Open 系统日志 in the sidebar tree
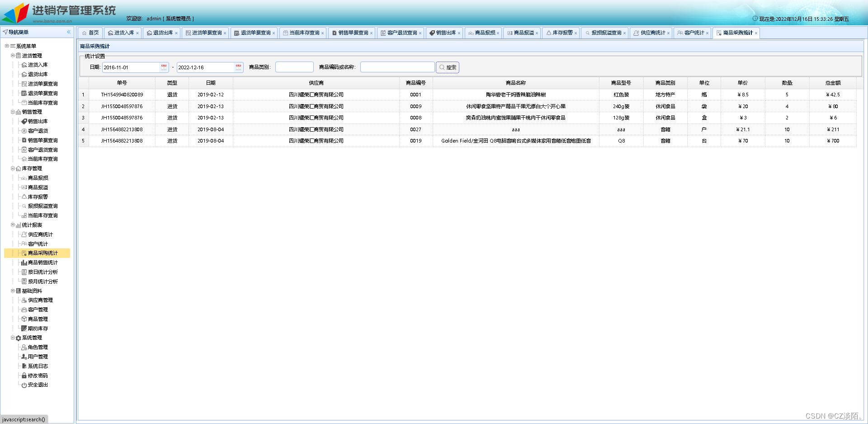 [x=38, y=366]
